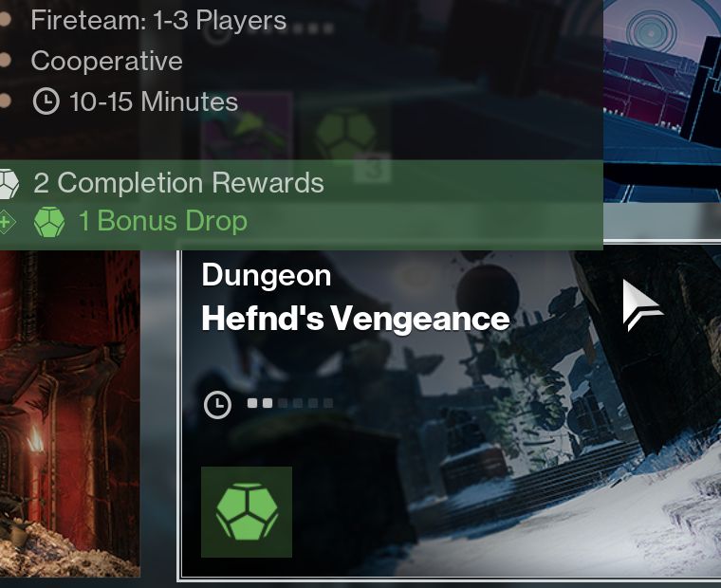The width and height of the screenshot is (721, 588).
Task: Click the green plus diamond icon beside Bonus Drop
Action: [x=6, y=223]
